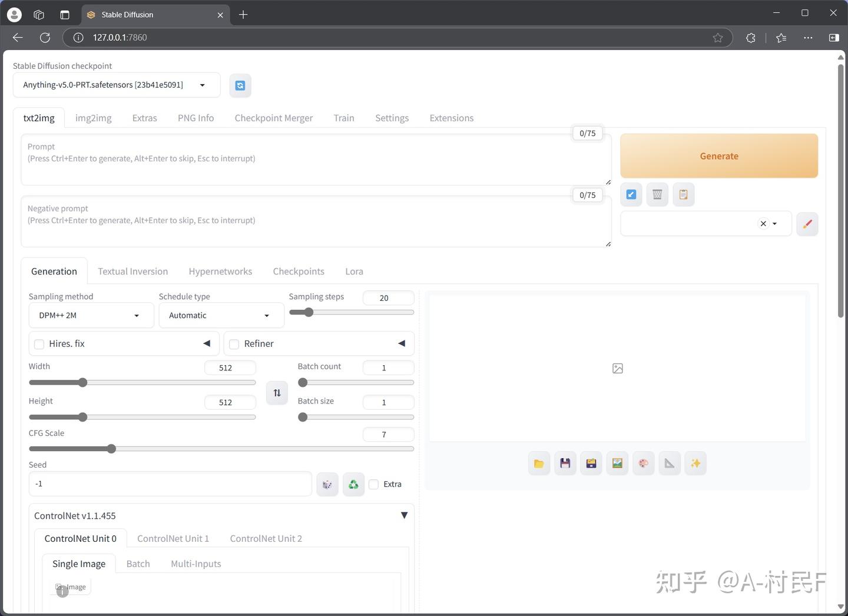
Task: Click the reuse last seed recycle icon
Action: (x=353, y=484)
